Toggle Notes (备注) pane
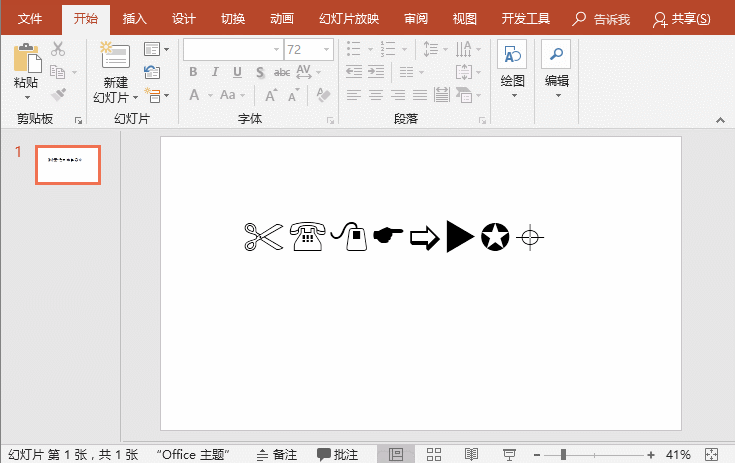Screen dimensions: 735x463 (274, 454)
